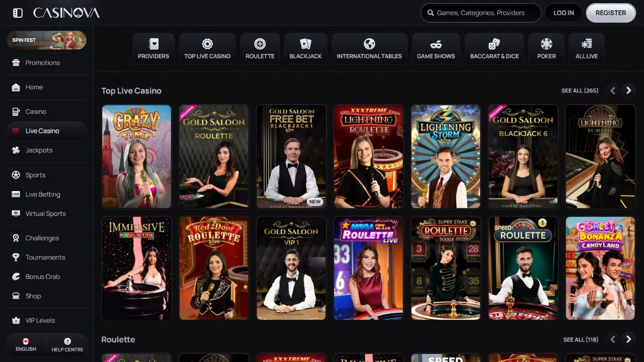Go to Tournaments in the sidebar

tap(45, 257)
